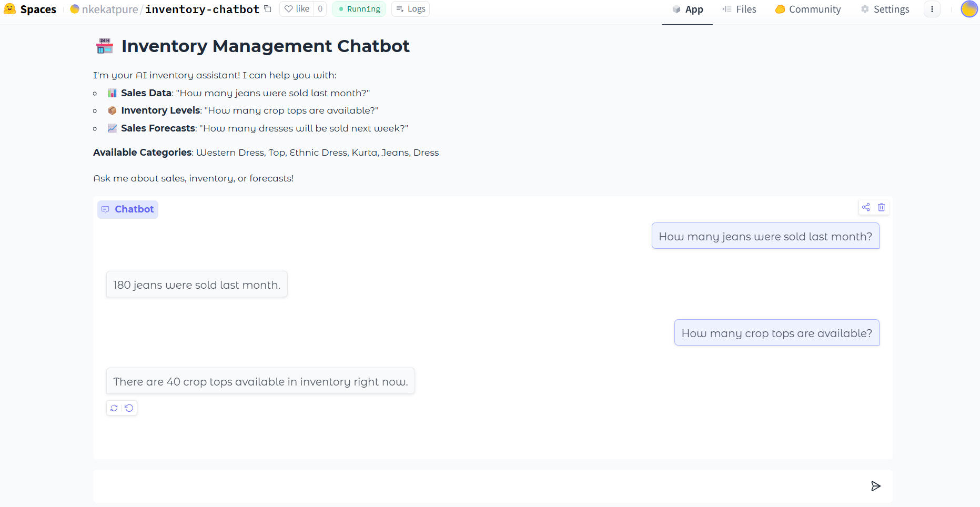Open the nkekatpure user profile link
The image size is (980, 507).
point(109,9)
